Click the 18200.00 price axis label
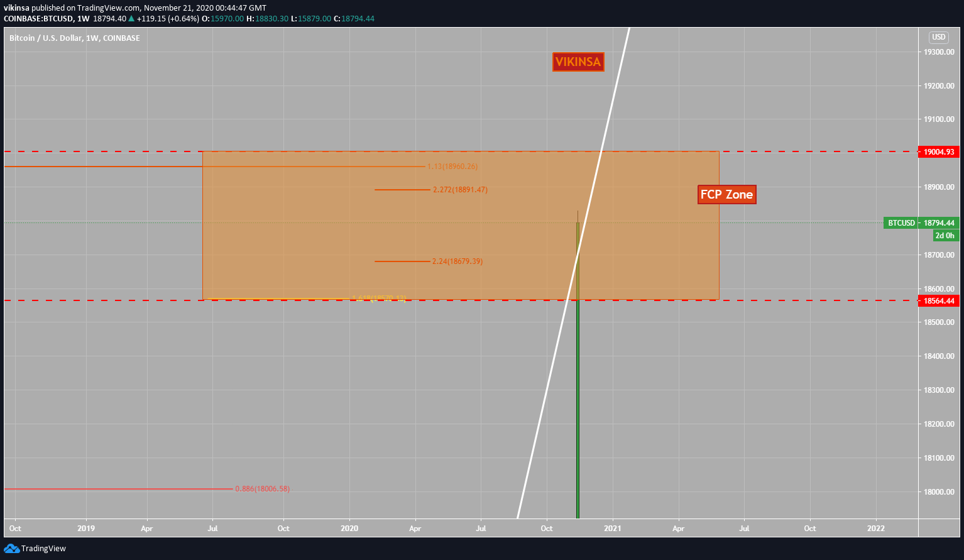This screenshot has height=560, width=964. (939, 424)
